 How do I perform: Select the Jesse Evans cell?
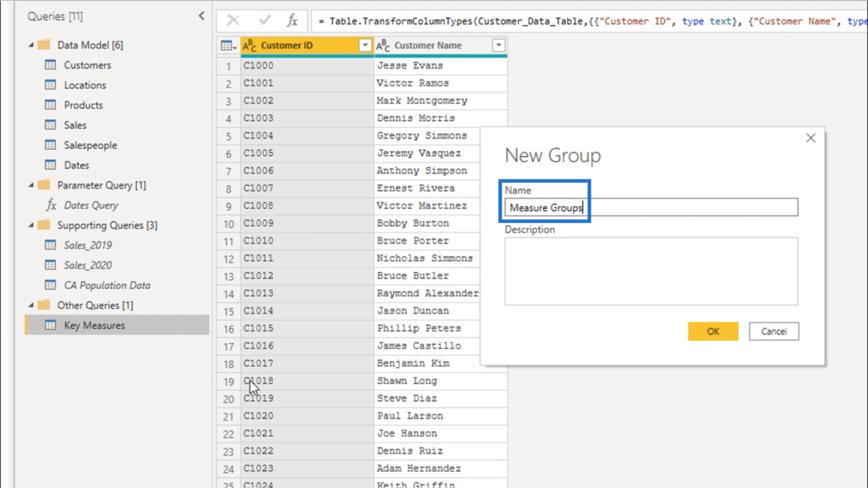(x=441, y=66)
